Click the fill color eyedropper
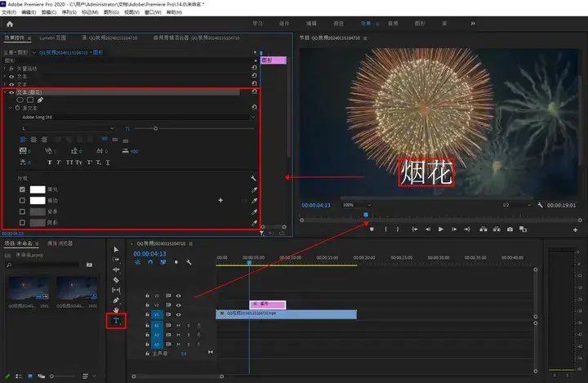This screenshot has height=383, width=588. tap(254, 189)
